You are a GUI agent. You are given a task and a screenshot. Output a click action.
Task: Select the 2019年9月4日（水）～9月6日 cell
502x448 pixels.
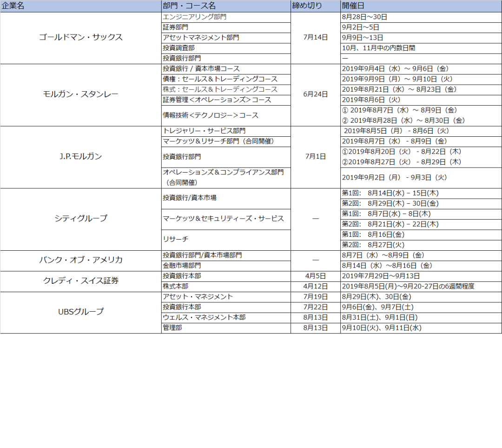[x=421, y=69]
